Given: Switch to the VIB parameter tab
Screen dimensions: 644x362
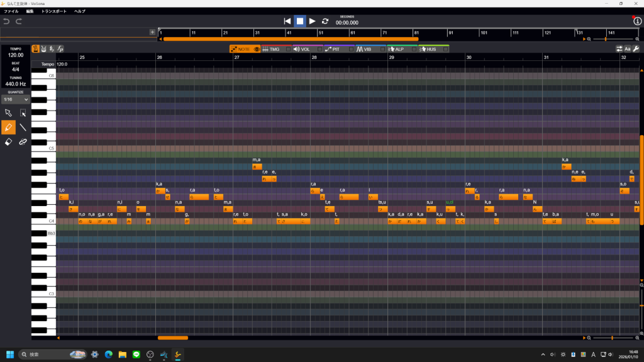Looking at the screenshot, I should tap(364, 49).
